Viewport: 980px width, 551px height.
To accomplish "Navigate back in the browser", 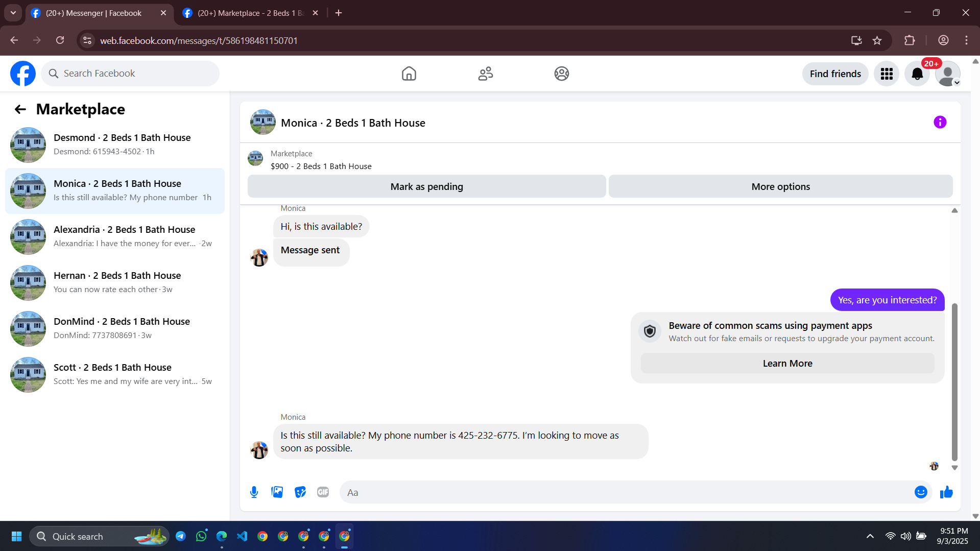I will pyautogui.click(x=14, y=40).
